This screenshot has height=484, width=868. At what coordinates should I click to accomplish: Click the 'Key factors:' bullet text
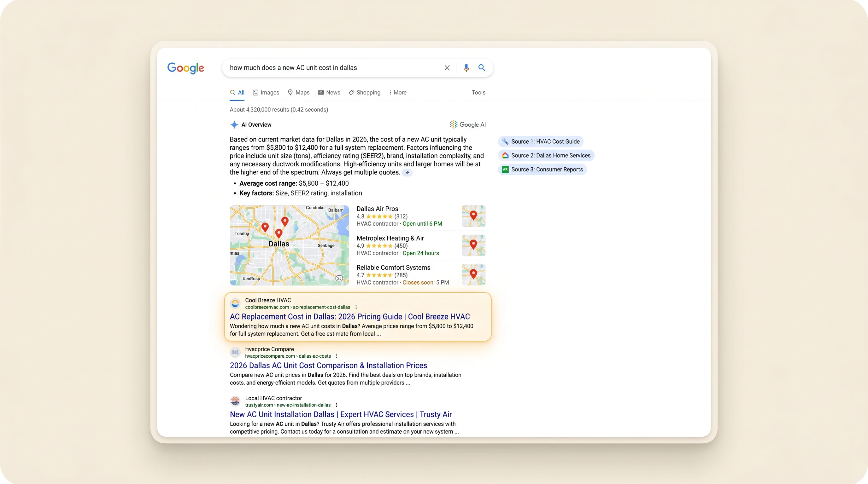point(256,193)
